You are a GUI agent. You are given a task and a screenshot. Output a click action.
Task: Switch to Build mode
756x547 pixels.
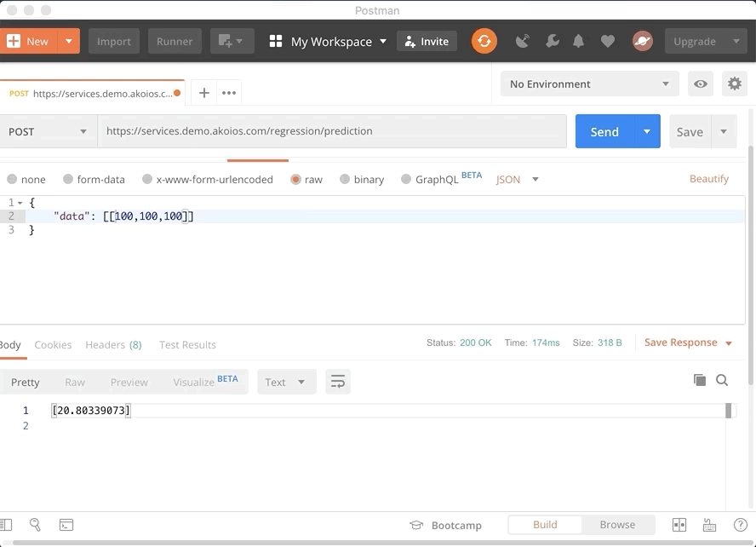pyautogui.click(x=545, y=525)
